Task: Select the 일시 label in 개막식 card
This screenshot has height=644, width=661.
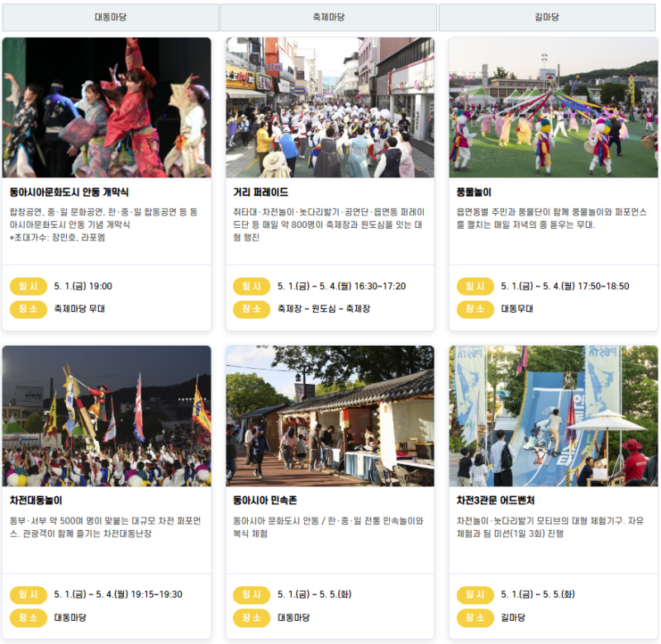Action: [28, 286]
